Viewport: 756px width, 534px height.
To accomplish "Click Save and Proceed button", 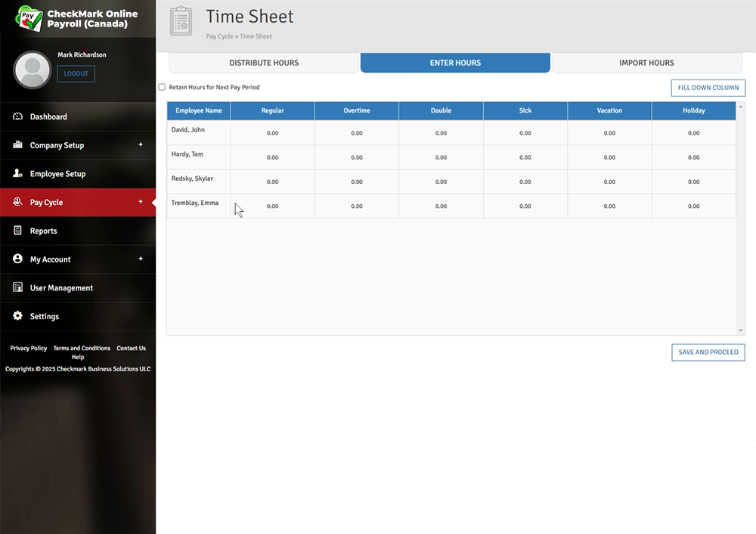I will pyautogui.click(x=708, y=352).
